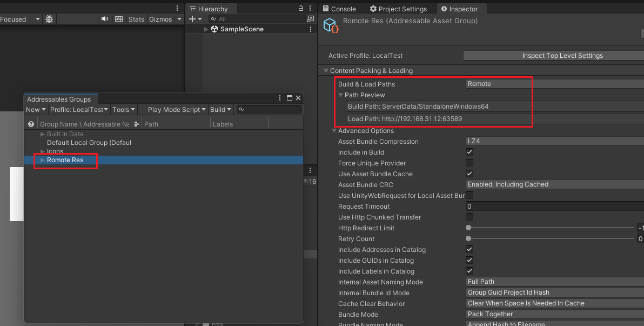Open the Internal Bundle Id Mode dropdown

(x=555, y=292)
